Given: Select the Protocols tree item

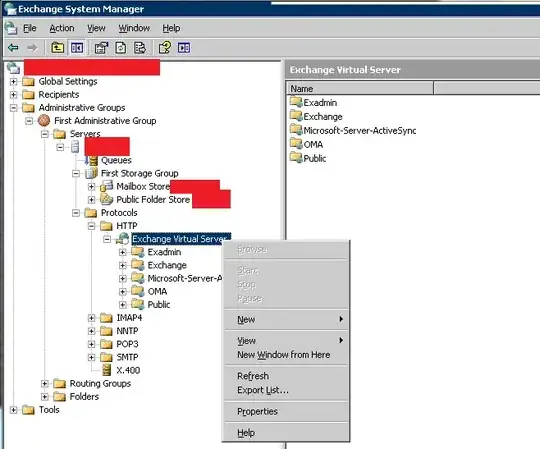Looking at the screenshot, I should tap(119, 213).
